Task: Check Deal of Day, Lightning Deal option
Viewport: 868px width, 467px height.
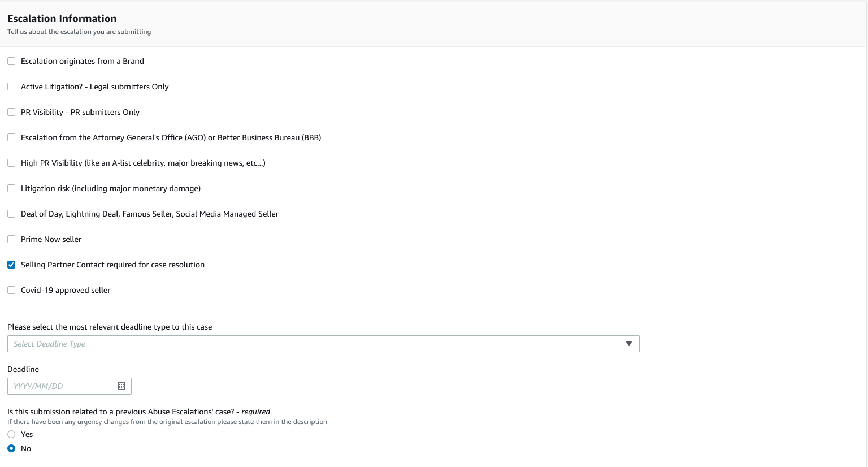Action: click(11, 214)
